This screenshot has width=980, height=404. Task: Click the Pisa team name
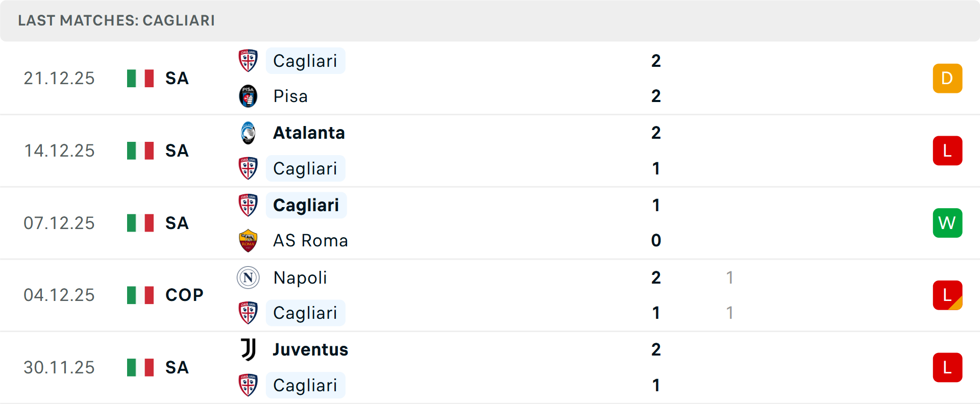tap(290, 96)
